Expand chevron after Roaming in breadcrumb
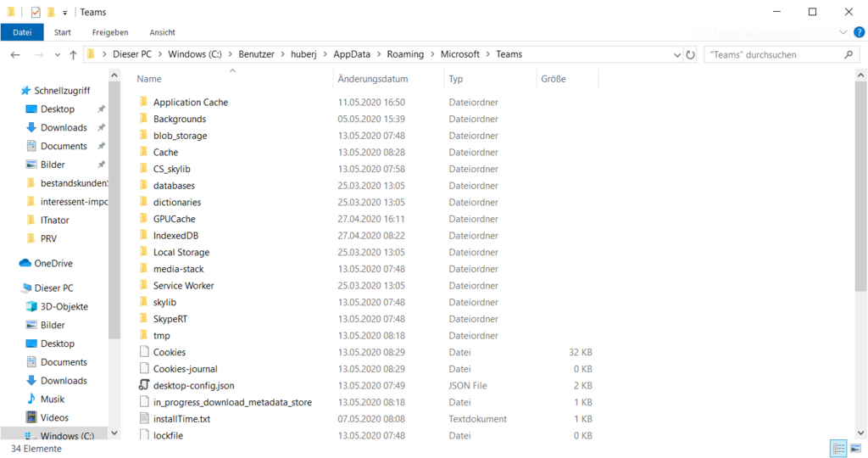The width and height of the screenshot is (868, 458). pos(432,54)
